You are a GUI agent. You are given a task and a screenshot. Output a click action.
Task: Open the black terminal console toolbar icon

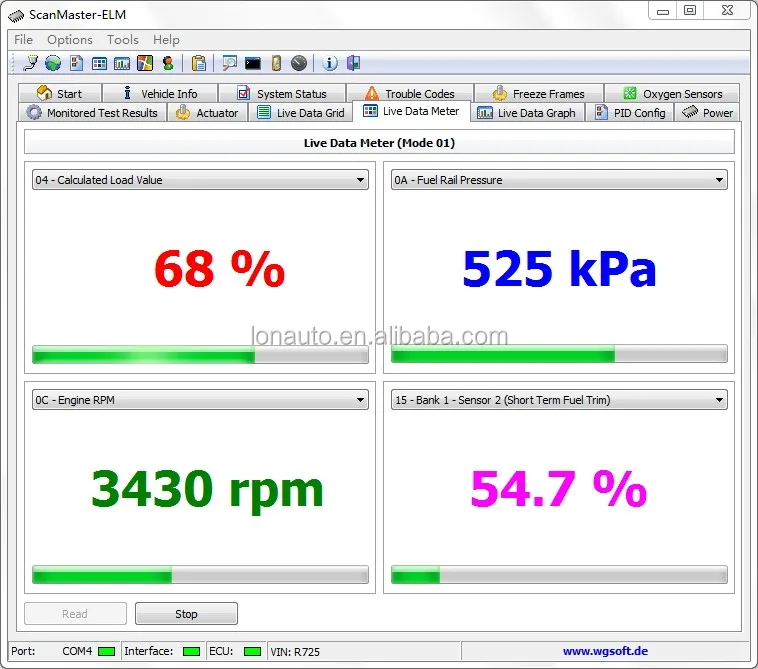coord(252,63)
